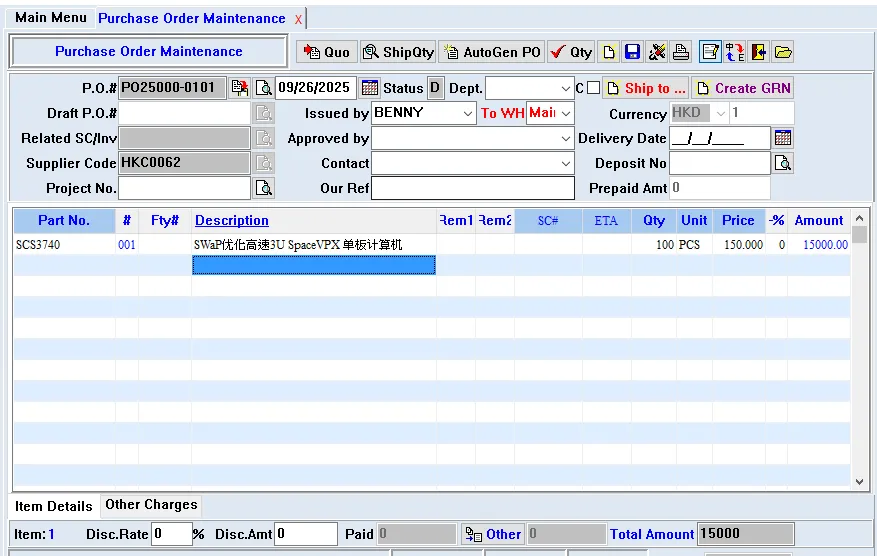Expand the Approved by dropdown
The height and width of the screenshot is (556, 877).
pos(566,138)
